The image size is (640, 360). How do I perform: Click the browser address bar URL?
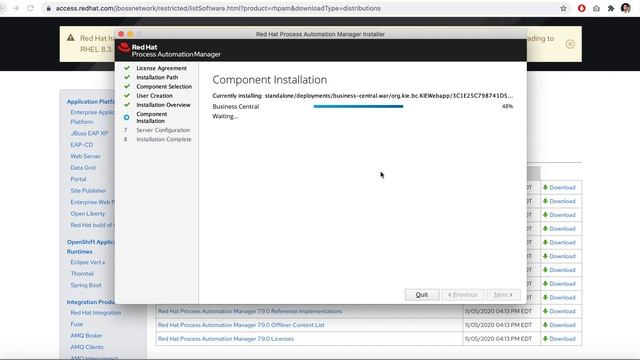(218, 8)
